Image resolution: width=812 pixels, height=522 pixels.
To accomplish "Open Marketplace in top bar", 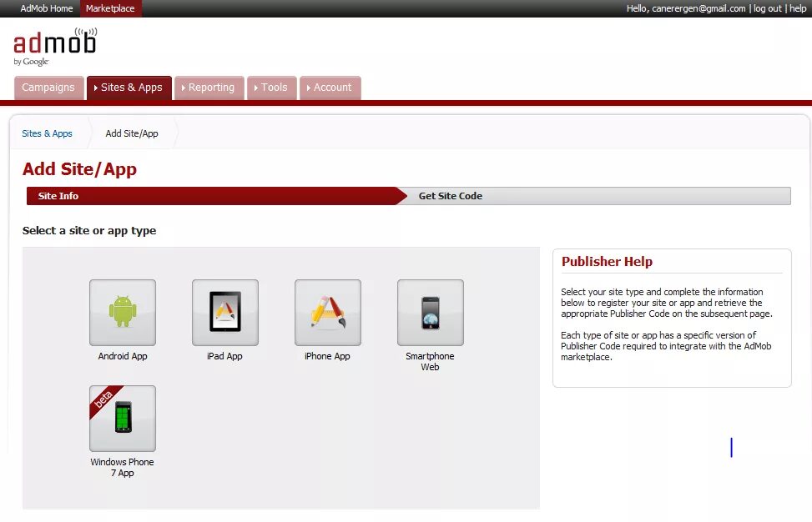I will [110, 8].
